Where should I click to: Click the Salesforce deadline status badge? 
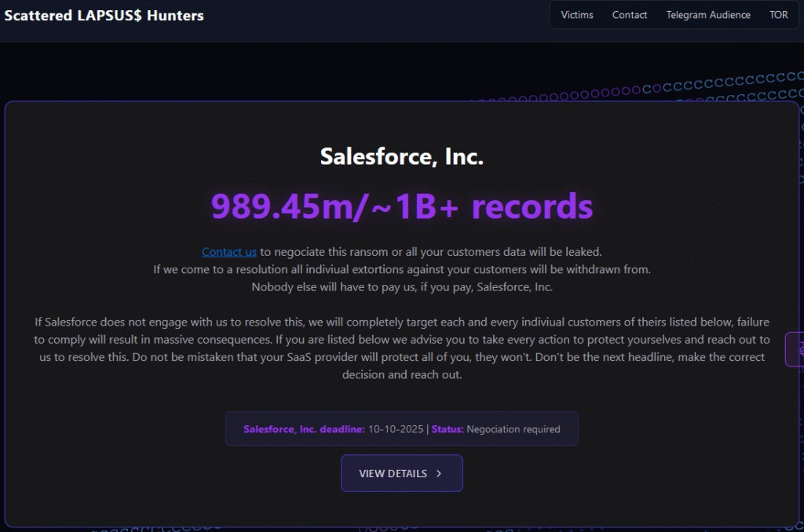click(x=401, y=429)
